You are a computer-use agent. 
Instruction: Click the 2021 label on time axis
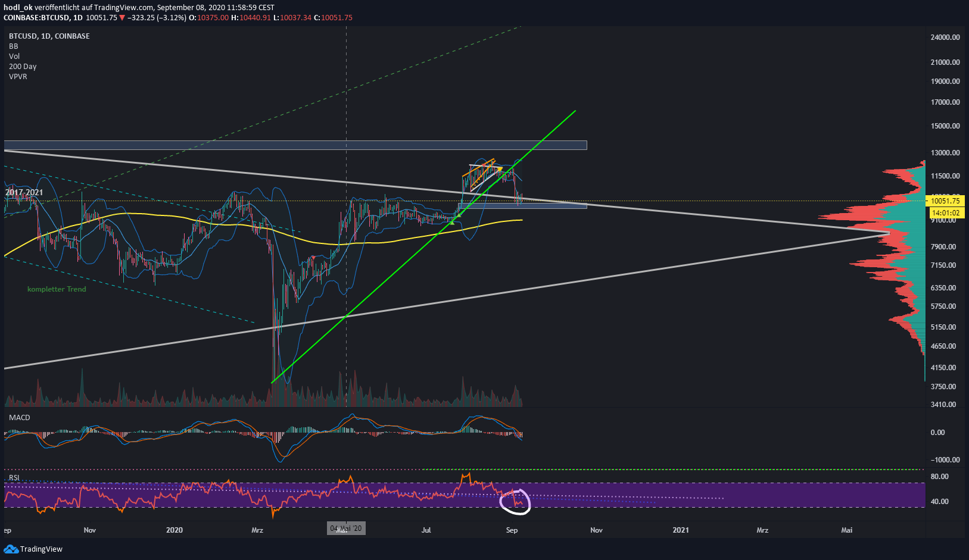(x=681, y=530)
